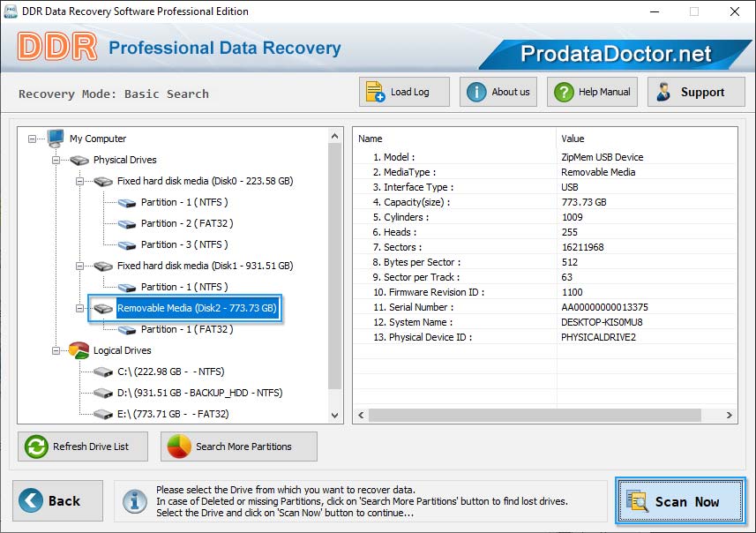Screen dimensions: 756x533
Task: Collapse the My Computer tree node
Action: [x=33, y=139]
